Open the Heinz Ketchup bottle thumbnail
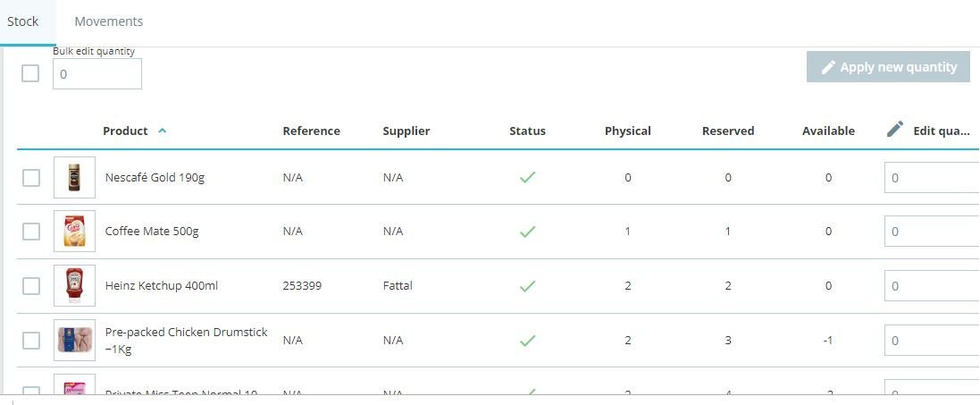Screen dimensions: 980x405 tap(74, 286)
